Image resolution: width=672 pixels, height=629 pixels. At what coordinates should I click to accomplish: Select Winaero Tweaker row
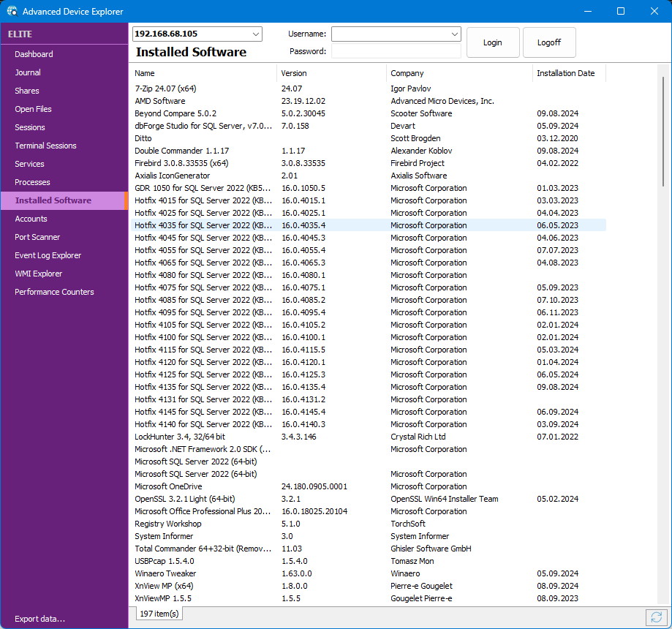pyautogui.click(x=368, y=573)
